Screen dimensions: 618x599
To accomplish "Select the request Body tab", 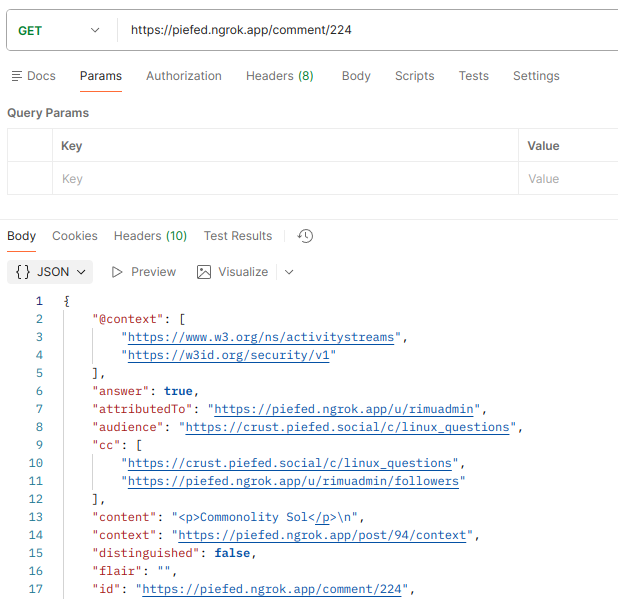I will [356, 76].
